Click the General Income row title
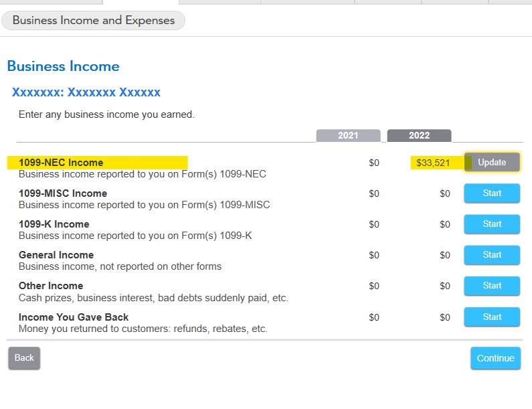This screenshot has height=409, width=532. (56, 255)
